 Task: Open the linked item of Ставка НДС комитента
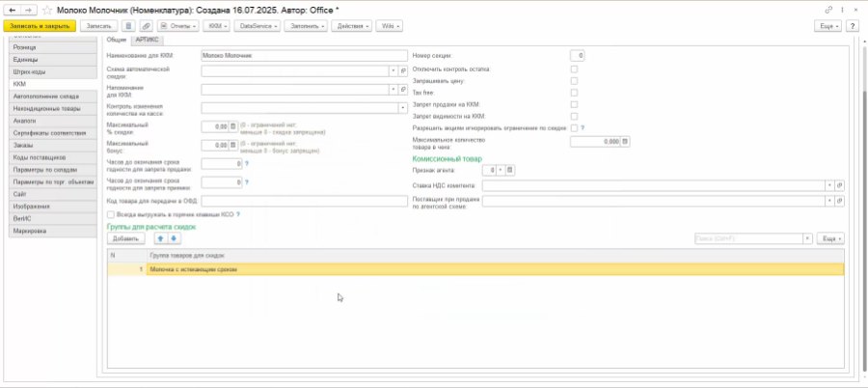[x=840, y=185]
